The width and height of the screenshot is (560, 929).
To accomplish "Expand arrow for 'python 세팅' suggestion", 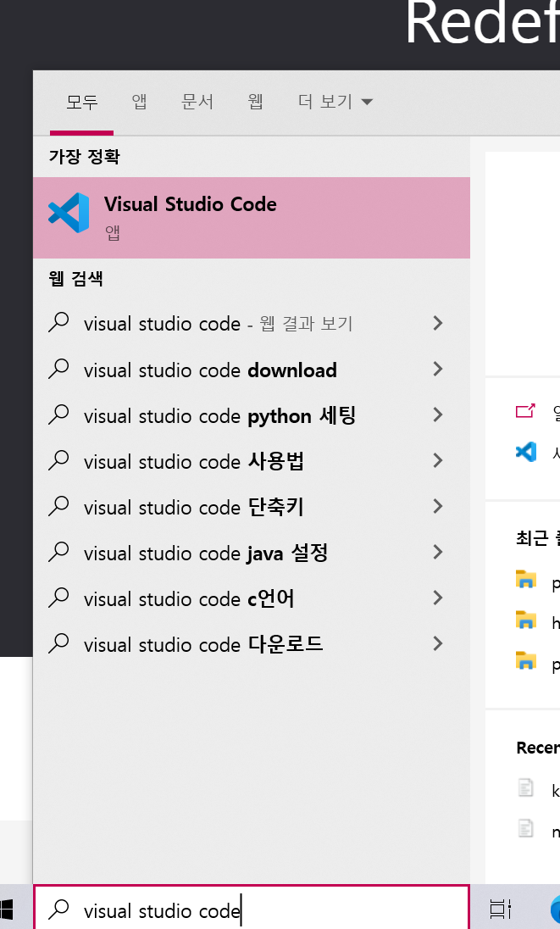I will point(438,414).
